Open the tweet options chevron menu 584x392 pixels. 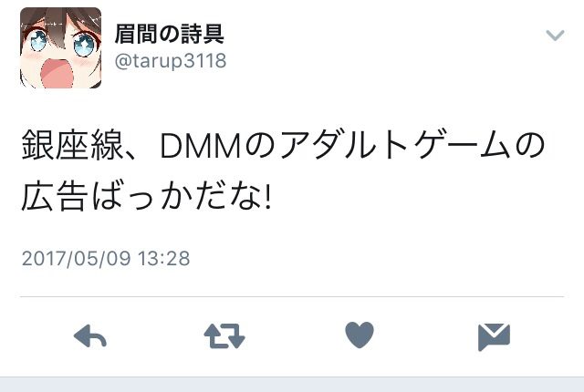pyautogui.click(x=555, y=36)
